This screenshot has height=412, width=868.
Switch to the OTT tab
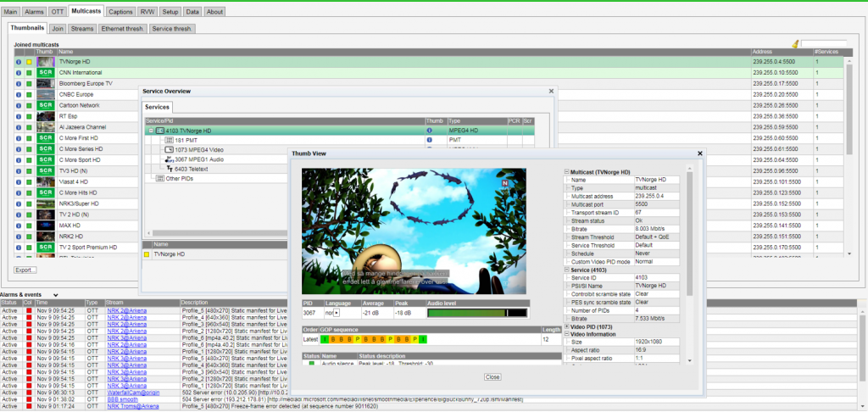click(x=56, y=12)
